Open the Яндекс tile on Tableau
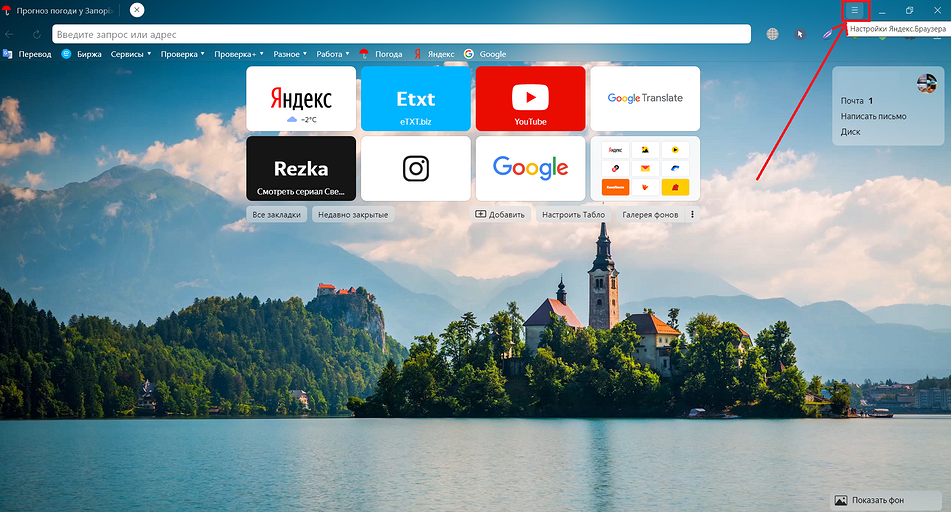This screenshot has width=951, height=512. [301, 98]
